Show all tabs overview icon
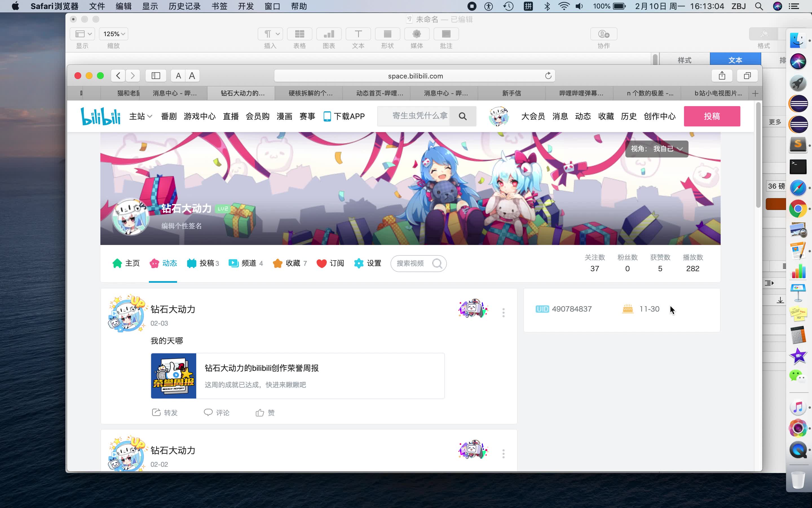This screenshot has height=508, width=812. click(747, 76)
